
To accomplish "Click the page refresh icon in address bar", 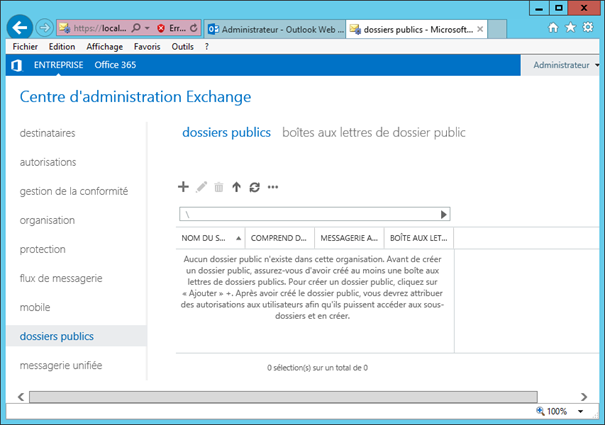I will (194, 28).
